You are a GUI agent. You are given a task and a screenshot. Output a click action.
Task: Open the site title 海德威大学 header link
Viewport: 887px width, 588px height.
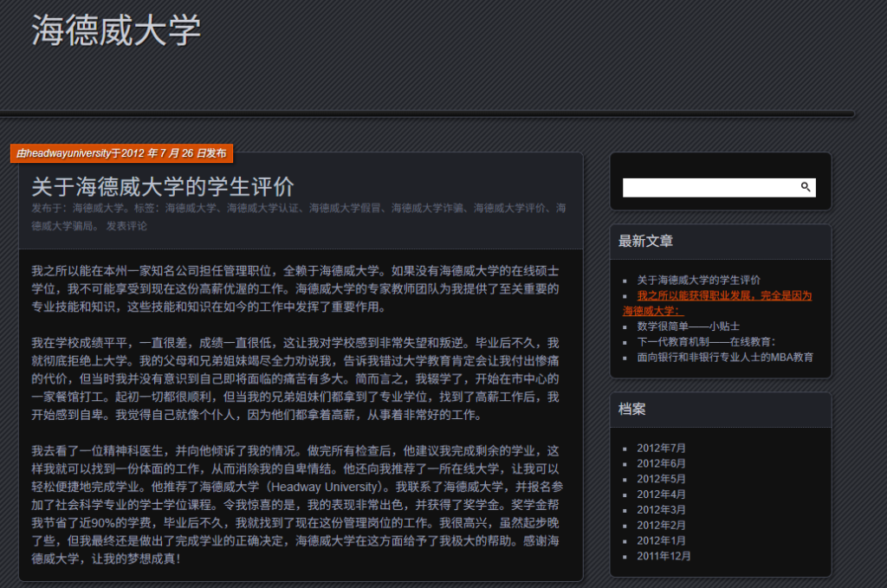[116, 30]
